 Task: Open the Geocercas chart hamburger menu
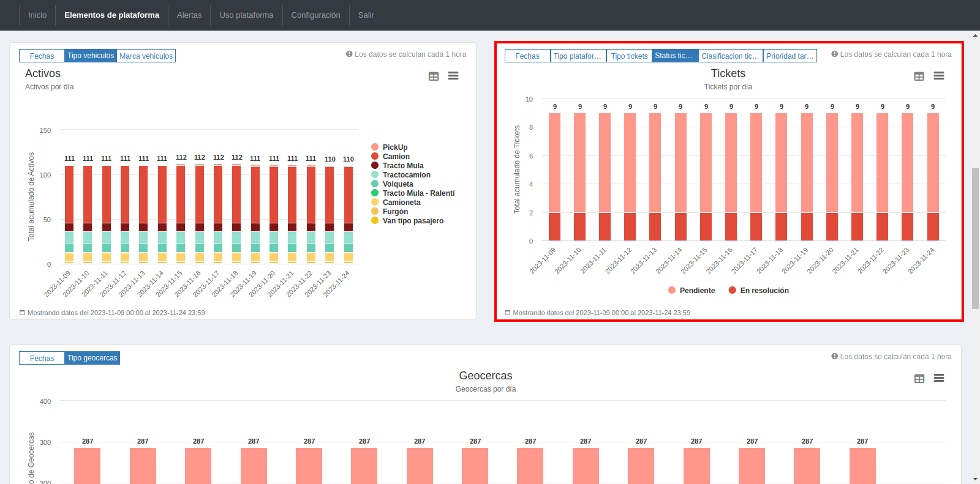point(938,378)
